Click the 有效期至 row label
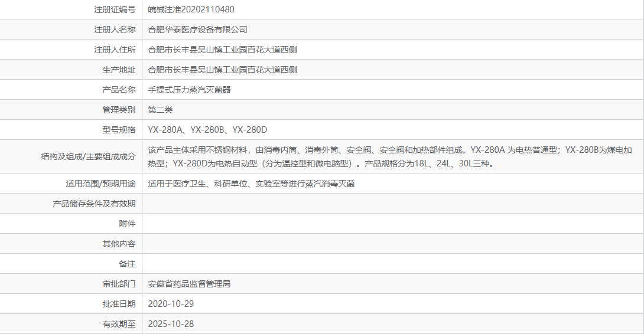Image resolution: width=644 pixels, height=334 pixels. pyautogui.click(x=119, y=324)
